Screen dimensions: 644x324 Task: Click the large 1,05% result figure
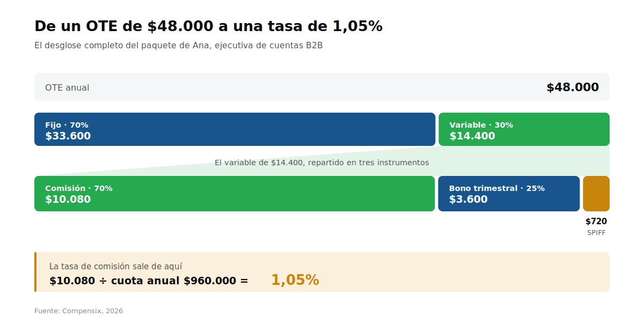pyautogui.click(x=295, y=280)
